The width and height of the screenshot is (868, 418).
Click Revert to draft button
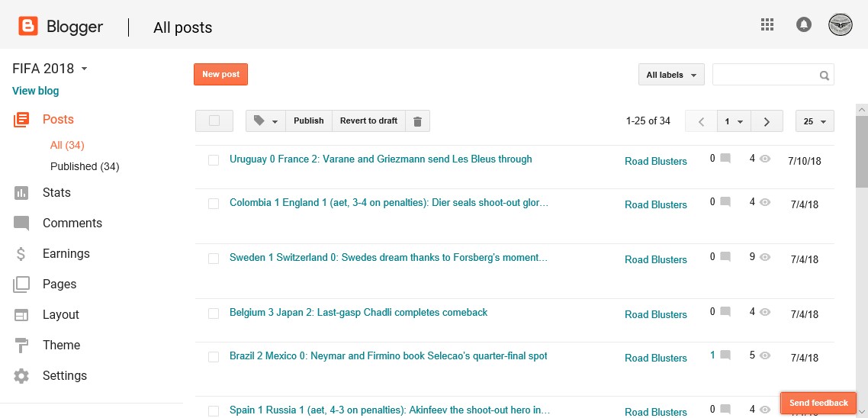point(368,121)
